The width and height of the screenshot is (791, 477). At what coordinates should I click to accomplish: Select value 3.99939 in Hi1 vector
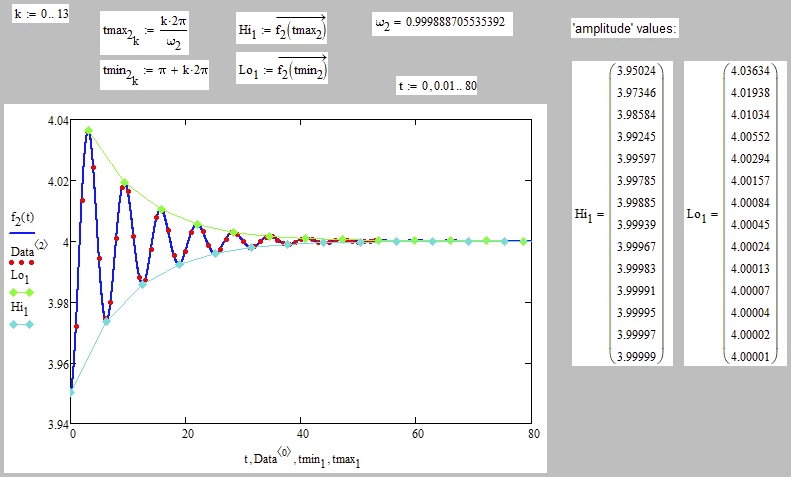637,224
